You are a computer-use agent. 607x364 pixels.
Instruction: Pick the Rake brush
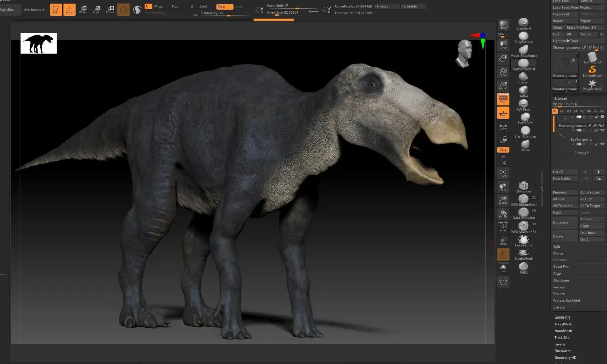click(524, 268)
